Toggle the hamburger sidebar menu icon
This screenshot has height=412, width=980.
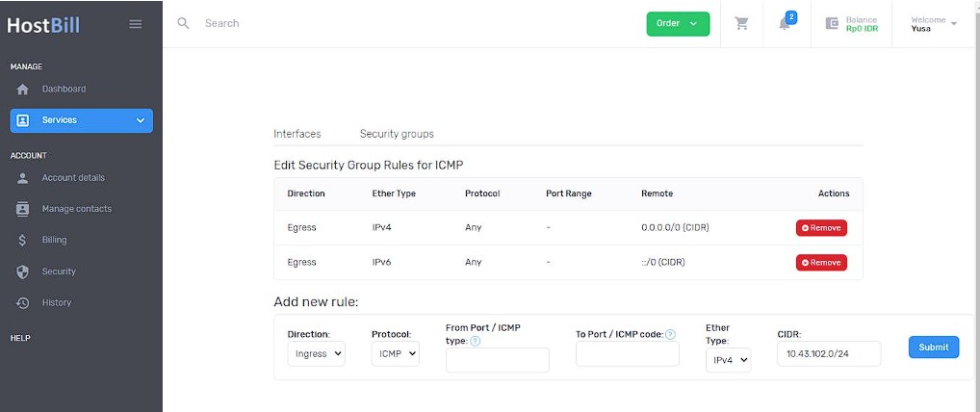click(135, 24)
